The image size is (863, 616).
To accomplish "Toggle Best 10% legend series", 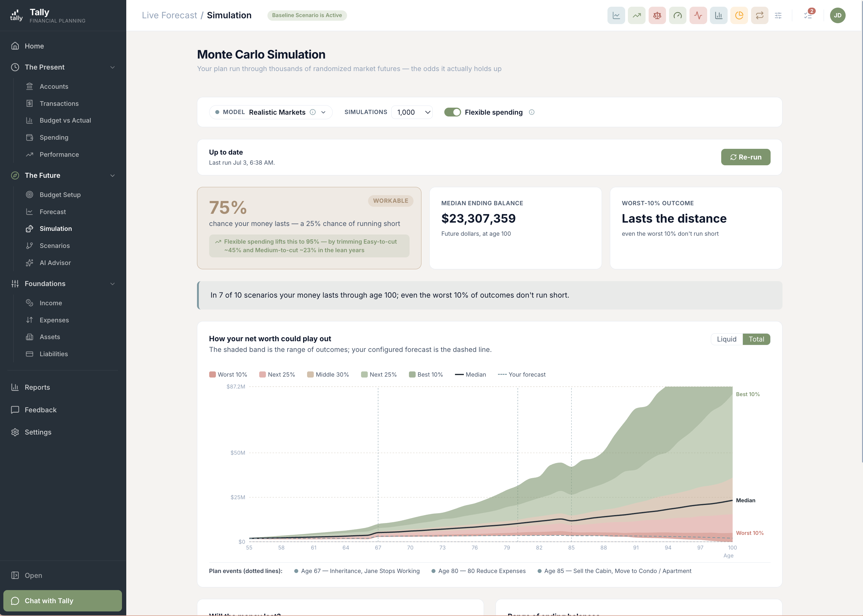I will (426, 374).
